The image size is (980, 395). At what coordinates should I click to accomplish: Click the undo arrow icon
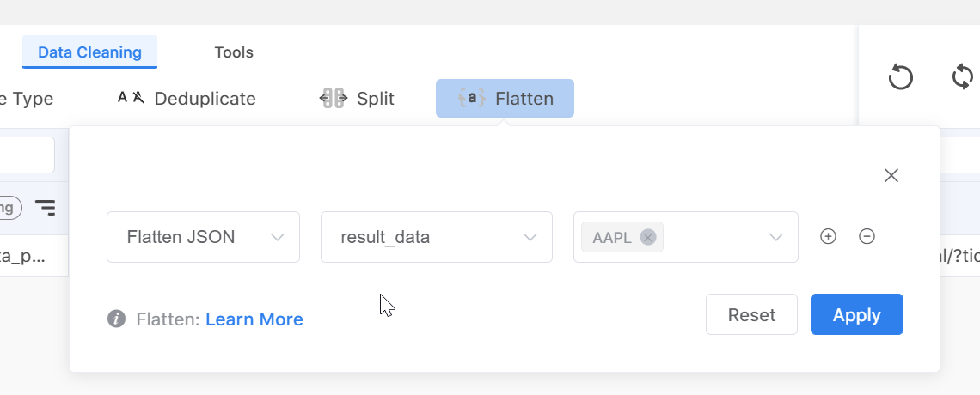(900, 77)
